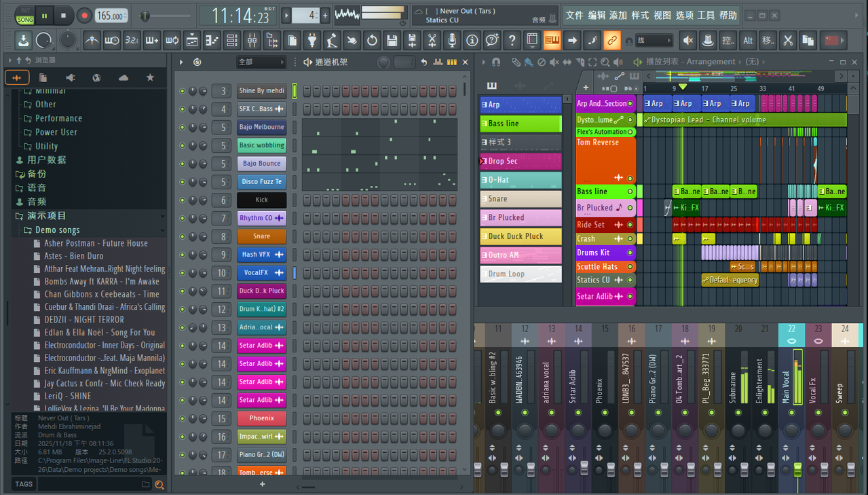Open the cloud tab in browser
The width and height of the screenshot is (868, 495).
click(124, 78)
